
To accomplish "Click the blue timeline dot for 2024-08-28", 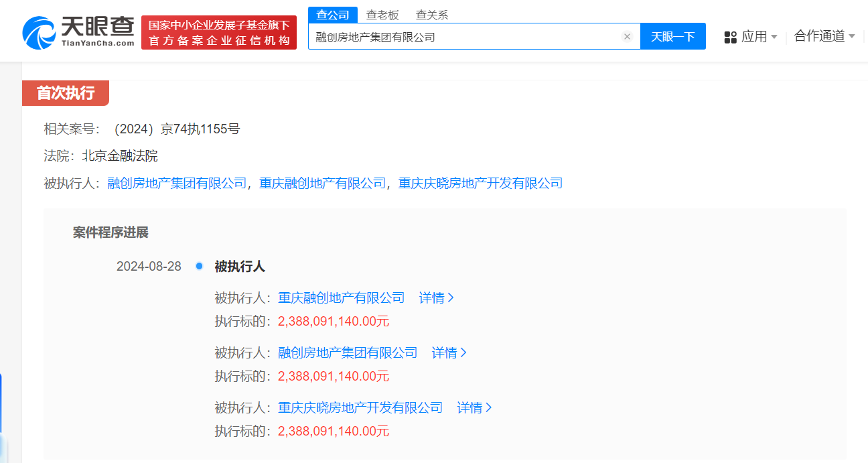I will tap(199, 266).
